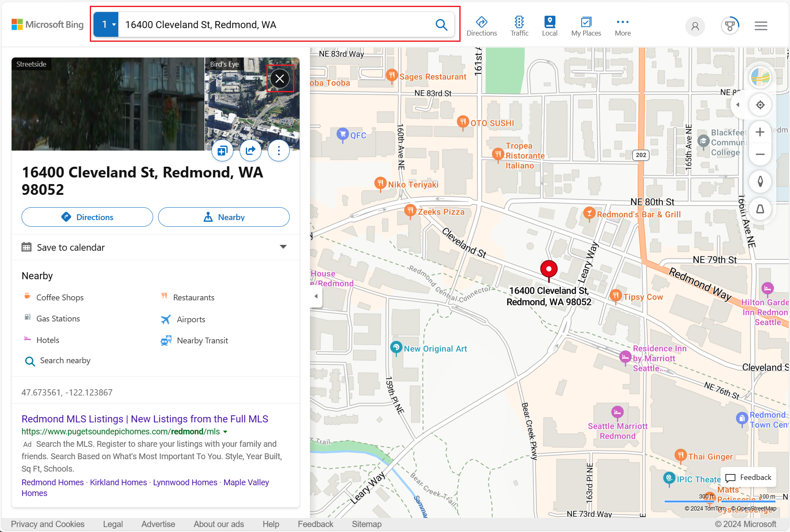Click the save-to-collection icon
The width and height of the screenshot is (790, 532).
223,151
